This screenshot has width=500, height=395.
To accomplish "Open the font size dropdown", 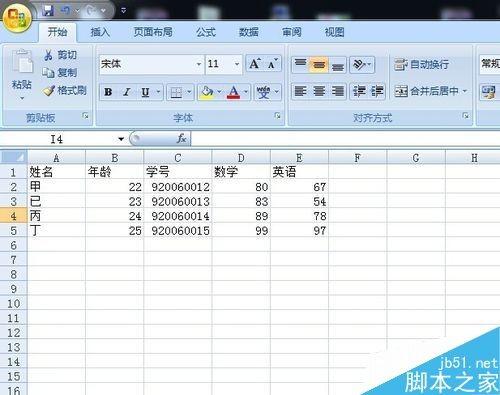I will 237,64.
